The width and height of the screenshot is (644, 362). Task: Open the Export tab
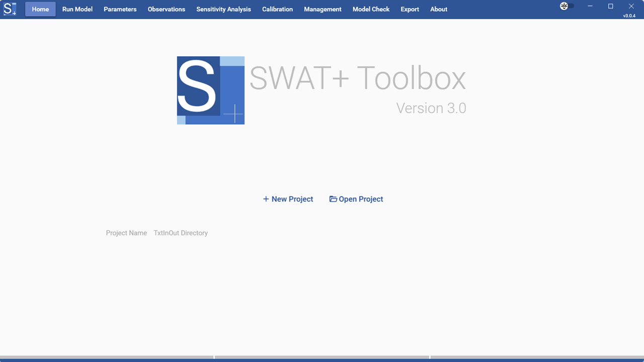point(410,9)
